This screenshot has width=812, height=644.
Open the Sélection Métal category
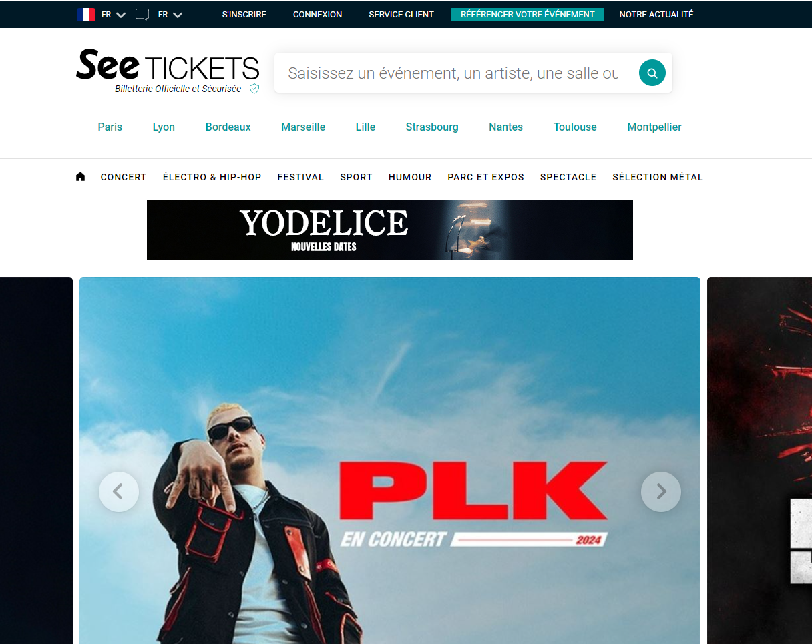point(658,177)
